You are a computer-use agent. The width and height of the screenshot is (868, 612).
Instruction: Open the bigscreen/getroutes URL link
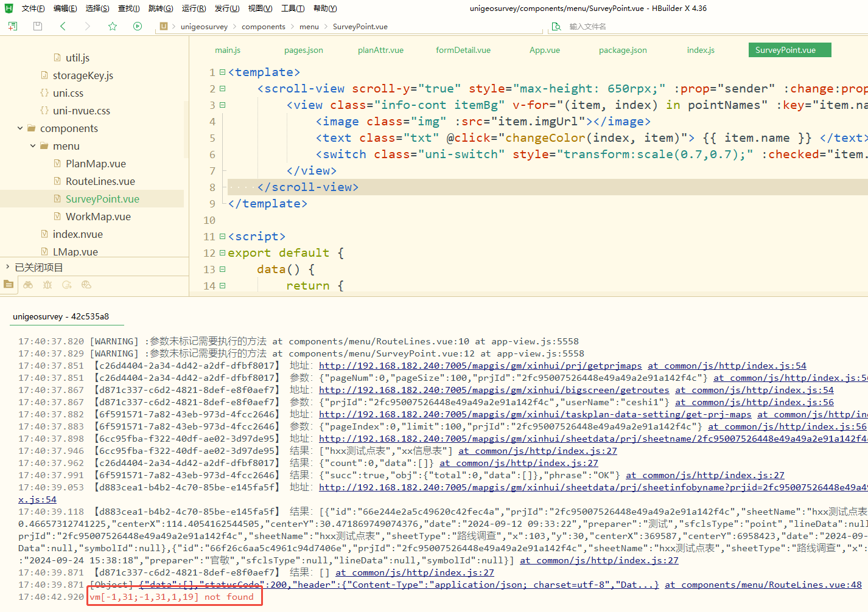pos(494,390)
